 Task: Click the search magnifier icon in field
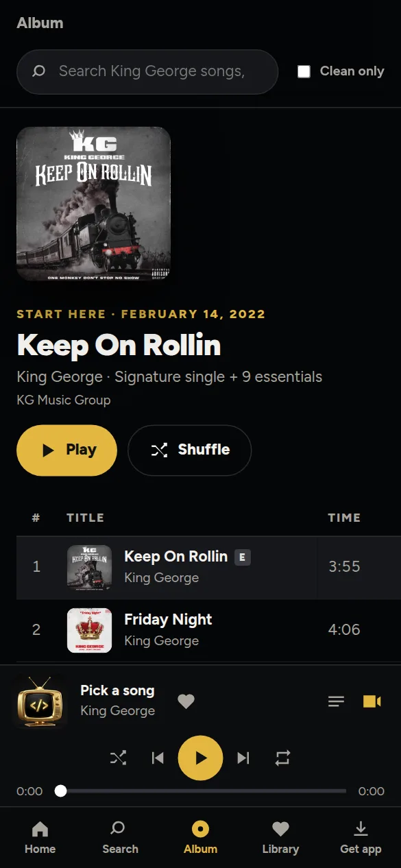pos(39,71)
